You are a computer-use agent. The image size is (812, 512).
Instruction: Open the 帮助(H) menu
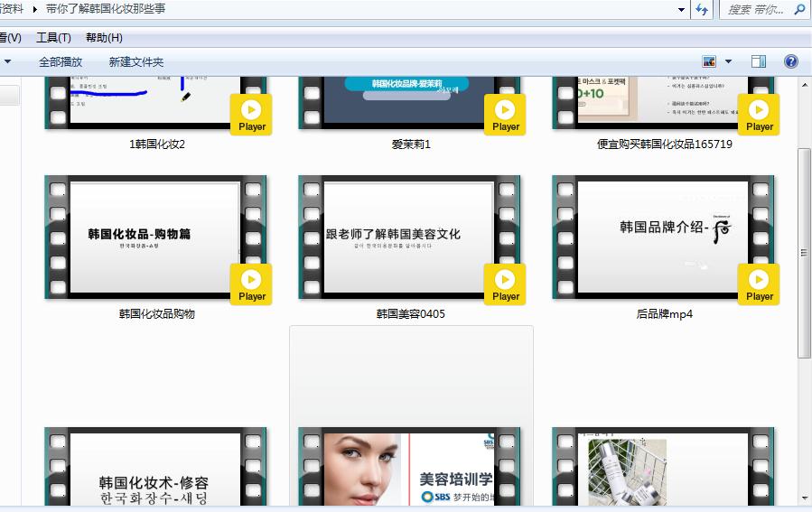[104, 38]
